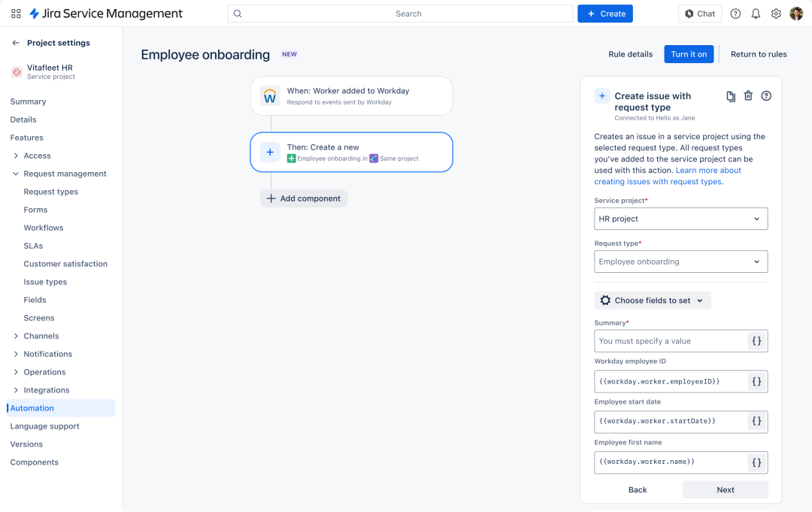Screen dimensions: 812x512
Task: Open the Workflows settings
Action: pyautogui.click(x=44, y=228)
